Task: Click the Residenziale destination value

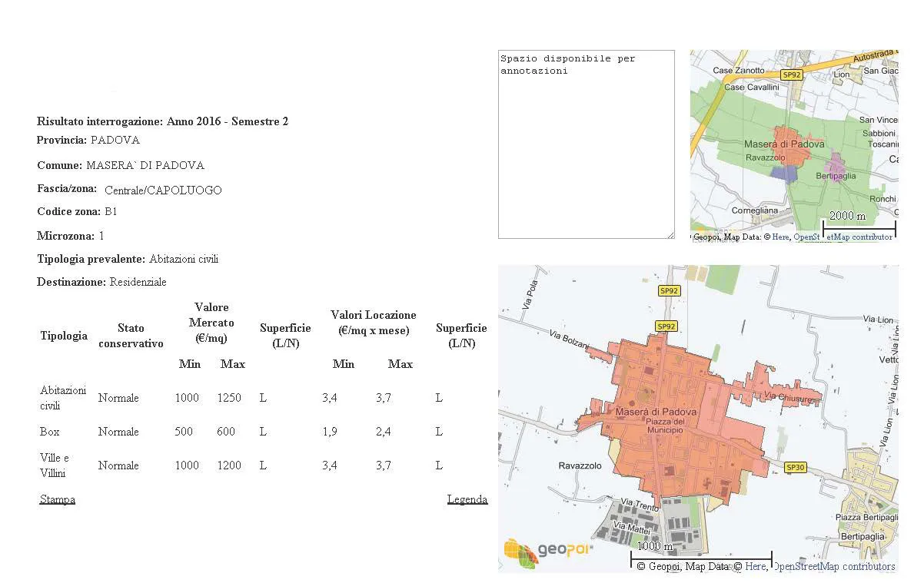Action: click(x=138, y=282)
